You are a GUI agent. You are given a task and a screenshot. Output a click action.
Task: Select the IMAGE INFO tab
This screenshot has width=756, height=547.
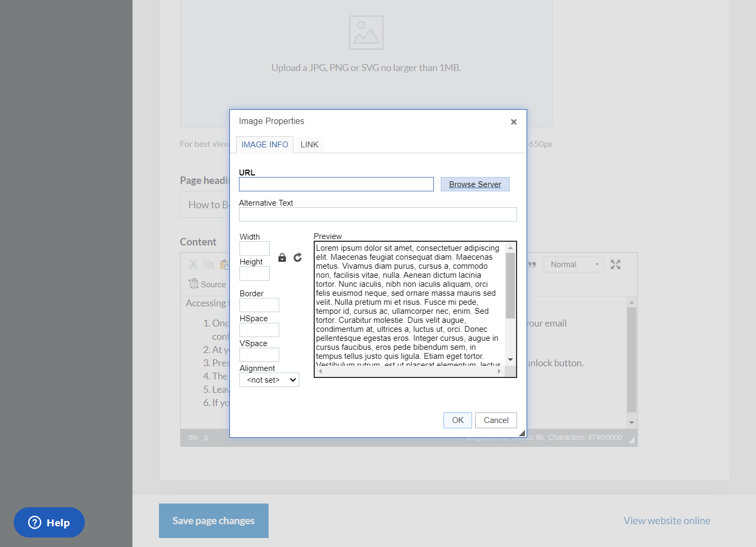(x=265, y=145)
